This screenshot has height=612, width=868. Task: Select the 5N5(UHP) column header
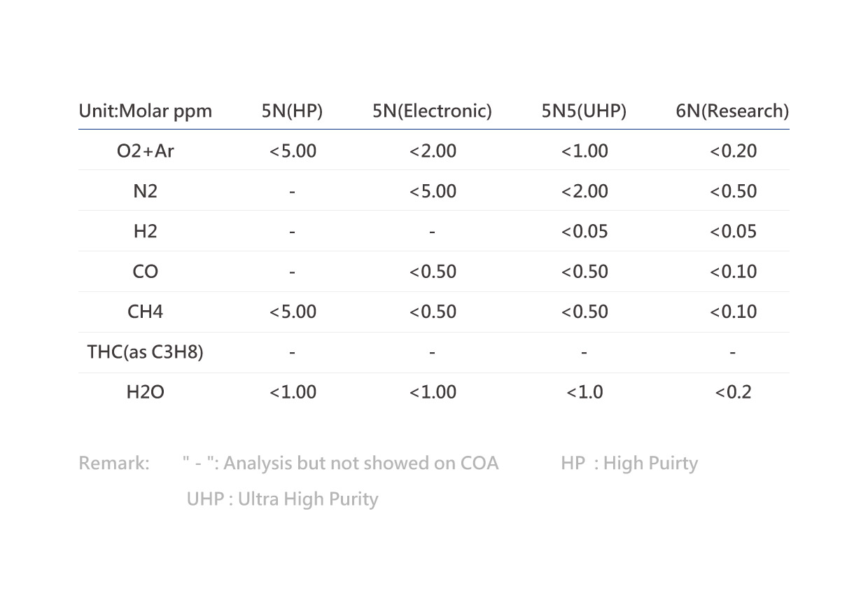pos(584,111)
